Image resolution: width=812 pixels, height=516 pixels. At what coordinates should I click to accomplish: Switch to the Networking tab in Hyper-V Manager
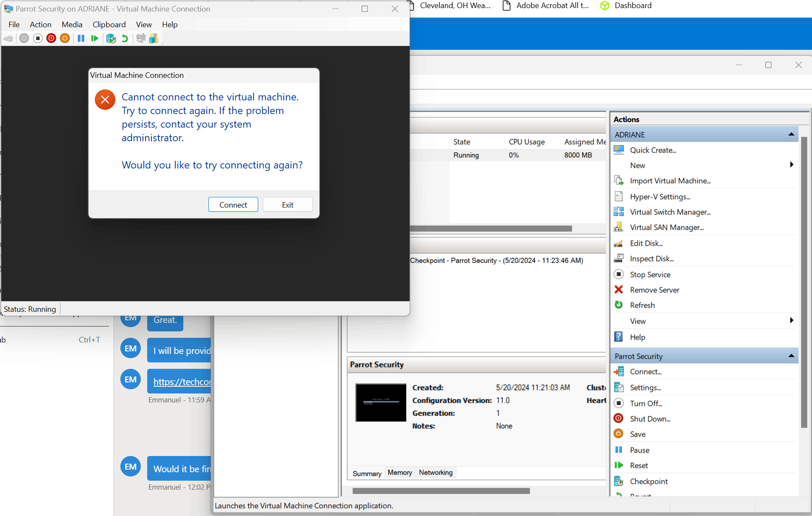pos(436,473)
